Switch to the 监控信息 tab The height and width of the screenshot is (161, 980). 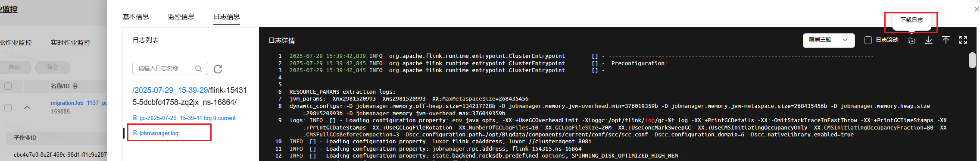pyautogui.click(x=181, y=17)
